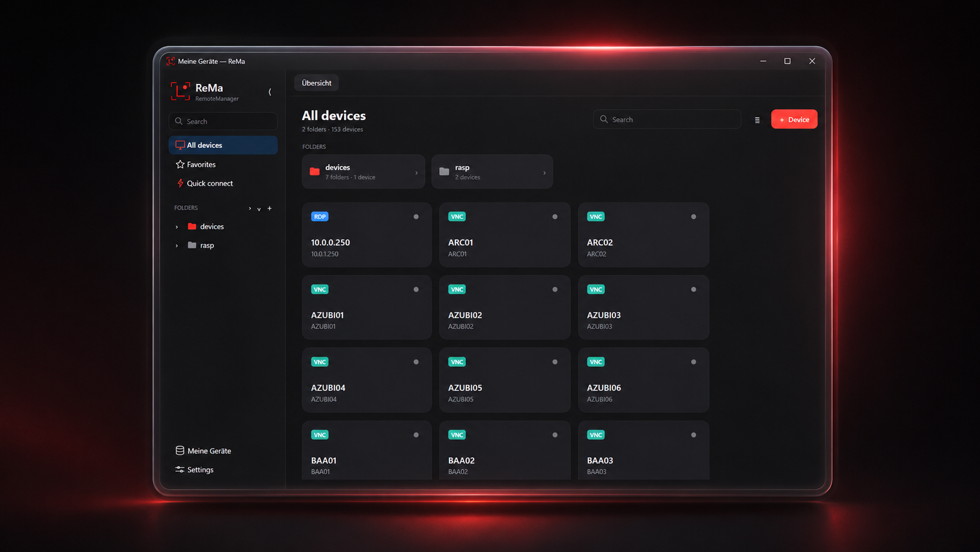The image size is (980, 552).
Task: Click VNC badge on AZUBI03 card
Action: point(596,289)
